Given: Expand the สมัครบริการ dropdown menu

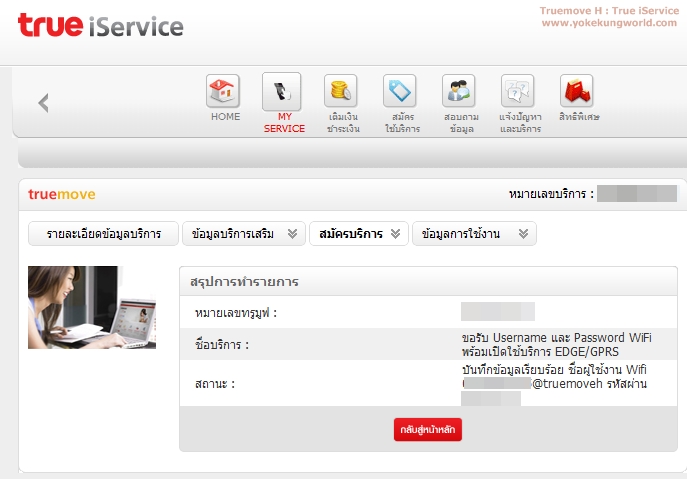Looking at the screenshot, I should 359,234.
